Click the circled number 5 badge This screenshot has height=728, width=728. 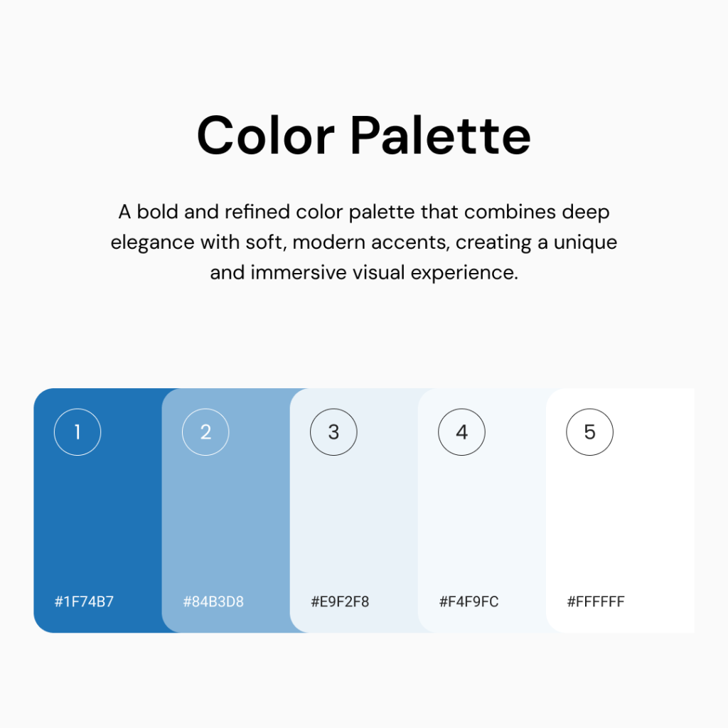click(x=589, y=432)
